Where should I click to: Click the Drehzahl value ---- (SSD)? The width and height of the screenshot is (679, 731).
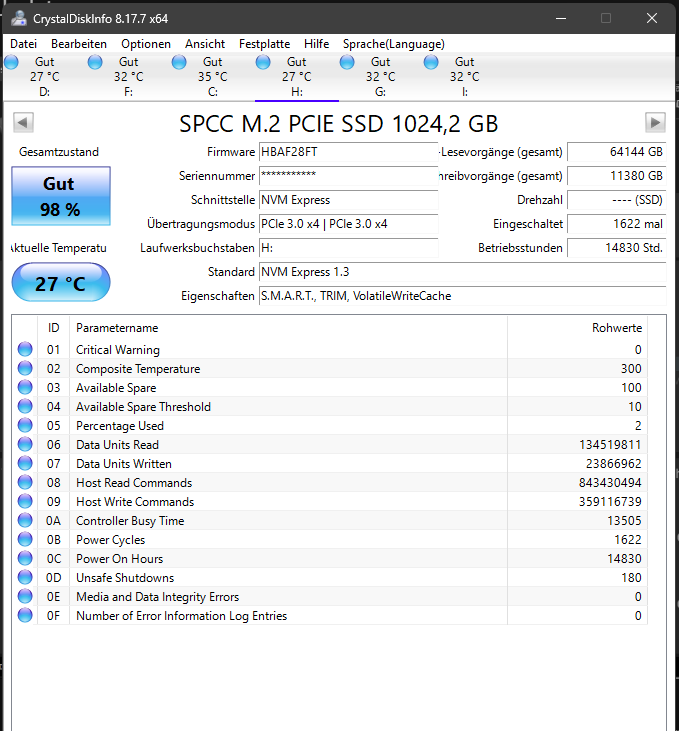click(617, 200)
